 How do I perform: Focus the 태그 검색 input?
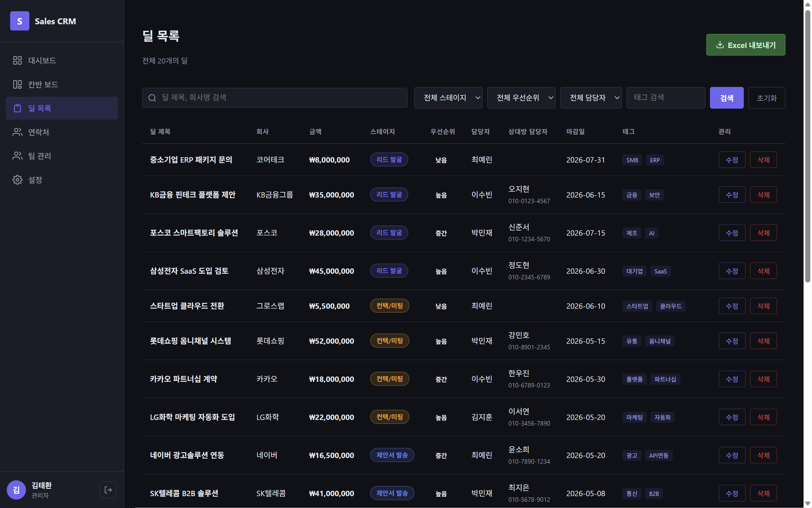[666, 98]
